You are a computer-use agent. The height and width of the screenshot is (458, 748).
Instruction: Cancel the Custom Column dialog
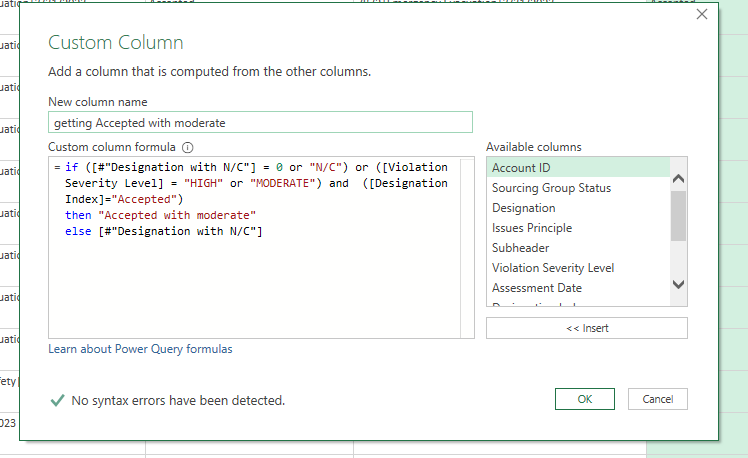click(x=658, y=399)
